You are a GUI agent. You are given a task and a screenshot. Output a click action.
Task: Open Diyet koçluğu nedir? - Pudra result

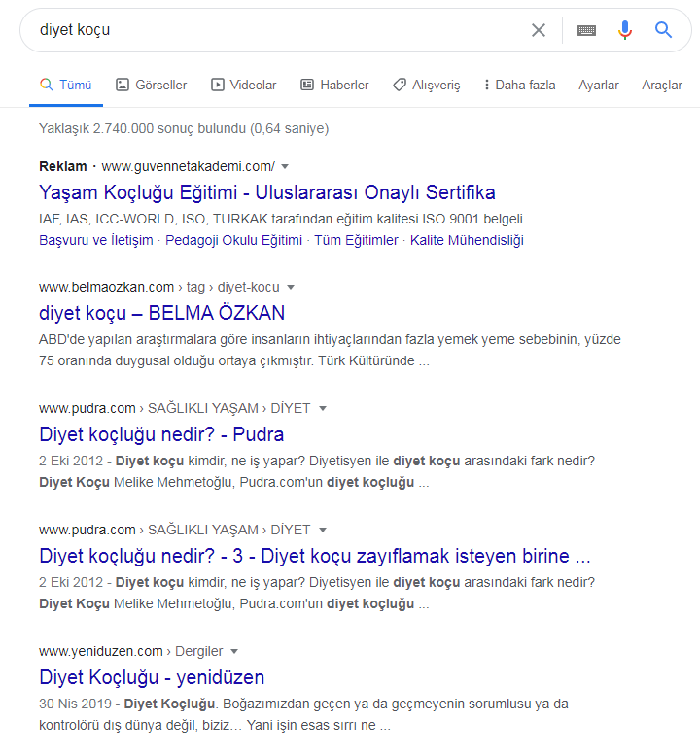[161, 434]
